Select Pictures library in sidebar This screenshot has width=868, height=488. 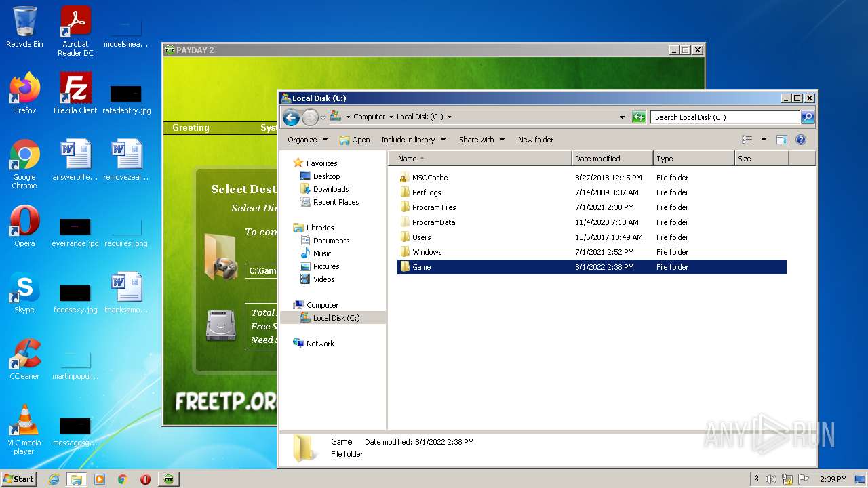click(325, 266)
